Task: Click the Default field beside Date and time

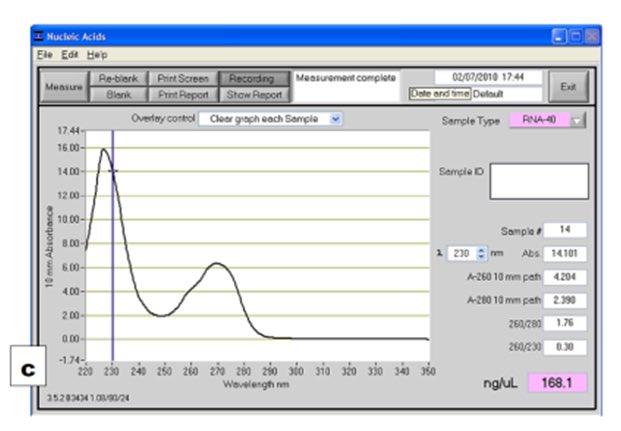Action: pos(507,94)
